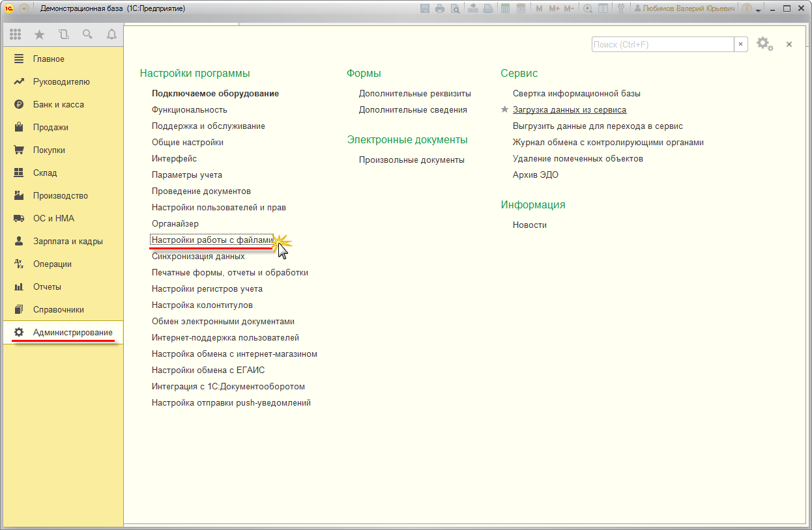Open Настройки работы с файлами
812x530 pixels.
click(213, 240)
